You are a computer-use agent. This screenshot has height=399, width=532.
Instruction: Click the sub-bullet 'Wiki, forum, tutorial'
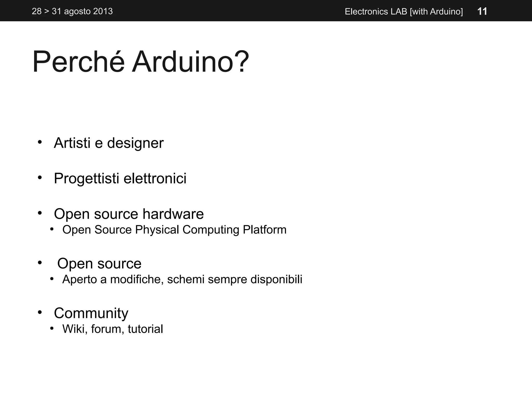112,329
